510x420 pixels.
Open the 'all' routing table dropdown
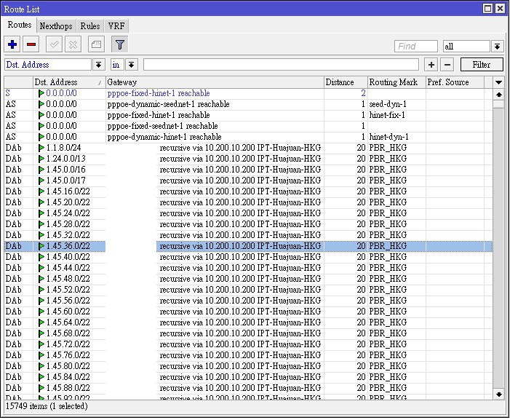pyautogui.click(x=497, y=47)
